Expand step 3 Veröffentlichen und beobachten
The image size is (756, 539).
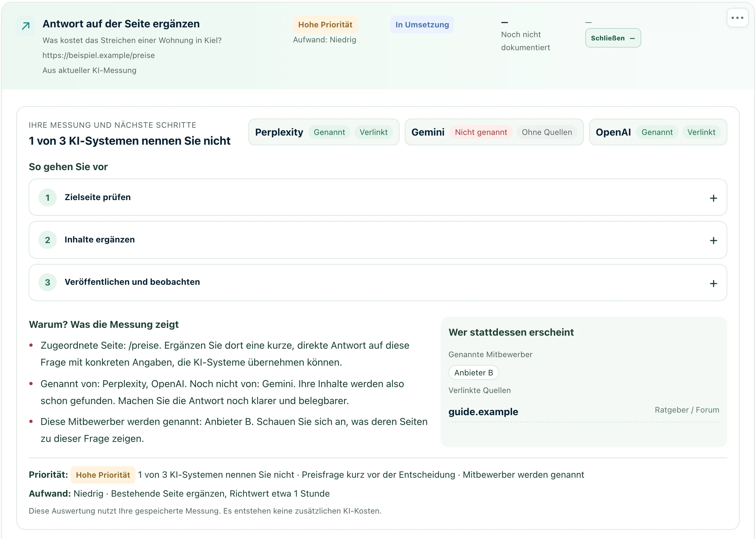tap(378, 282)
